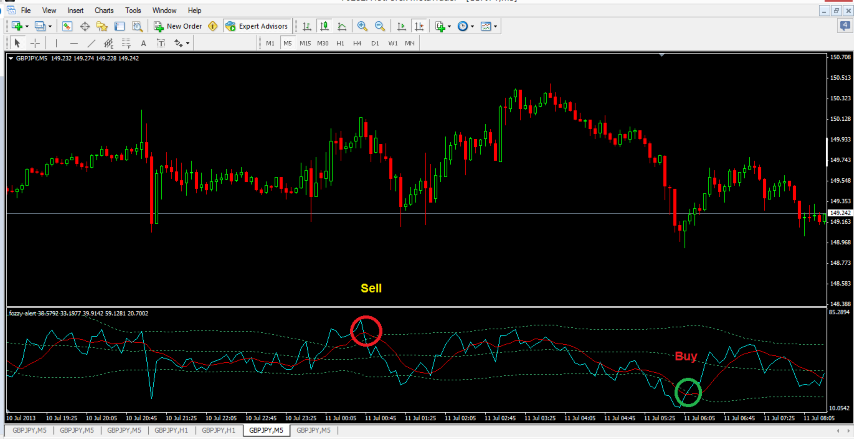This screenshot has width=854, height=439.
Task: Set timeframe to H1
Action: [x=340, y=43]
